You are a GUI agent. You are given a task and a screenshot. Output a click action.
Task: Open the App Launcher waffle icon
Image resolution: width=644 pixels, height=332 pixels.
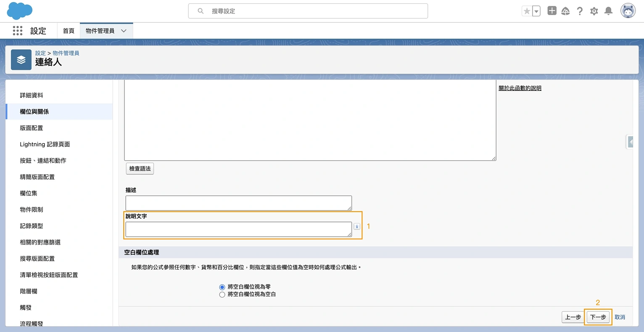click(x=17, y=31)
